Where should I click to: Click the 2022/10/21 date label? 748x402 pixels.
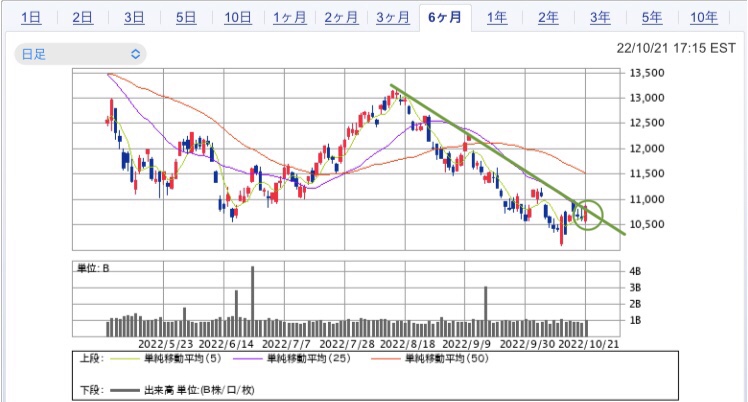tap(589, 344)
